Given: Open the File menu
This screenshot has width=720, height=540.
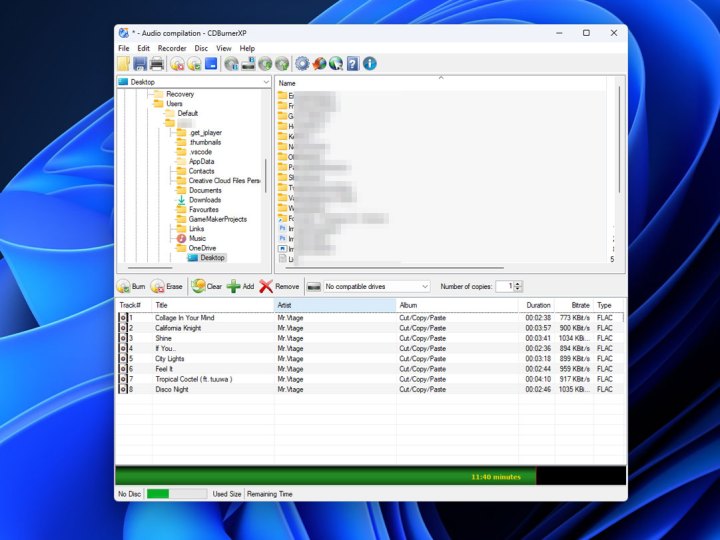Looking at the screenshot, I should pos(124,48).
